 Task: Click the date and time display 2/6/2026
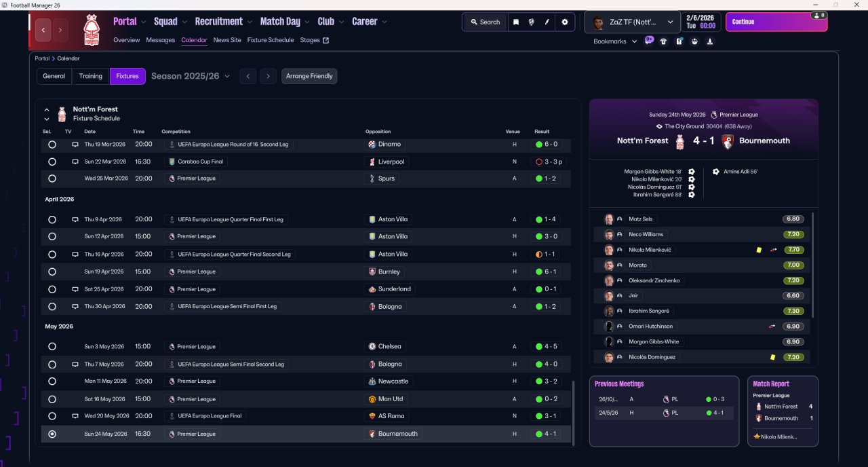tap(701, 22)
